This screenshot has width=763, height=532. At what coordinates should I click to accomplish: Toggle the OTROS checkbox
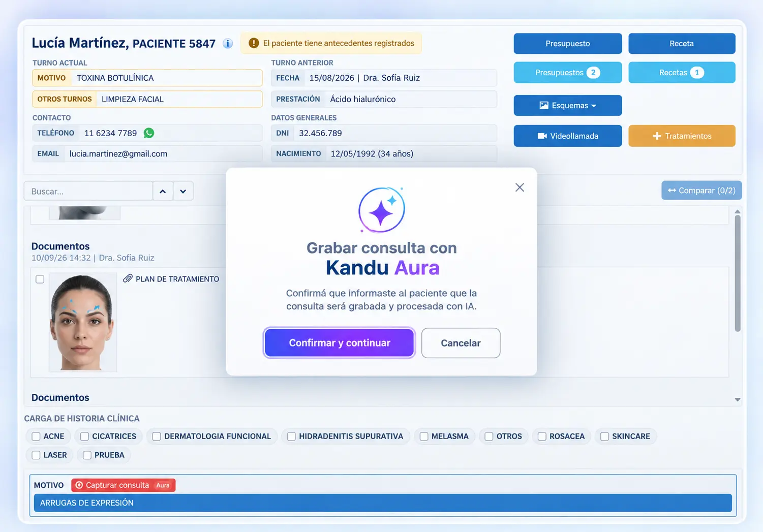pyautogui.click(x=489, y=436)
